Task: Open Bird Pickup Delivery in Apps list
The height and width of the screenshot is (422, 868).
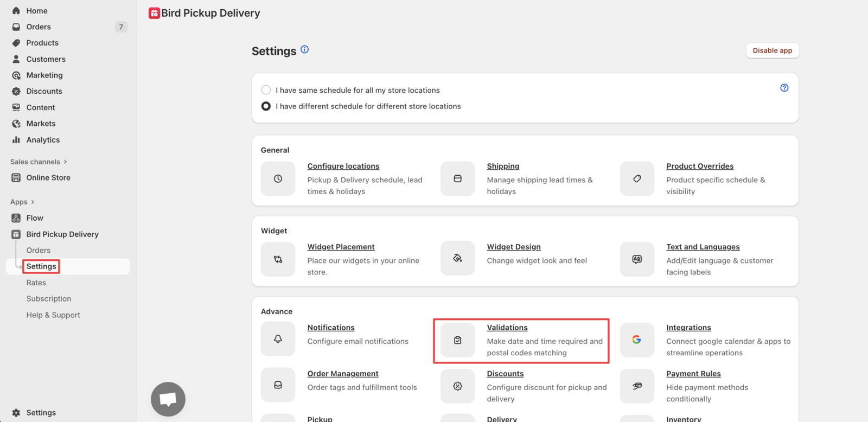Action: coord(62,234)
